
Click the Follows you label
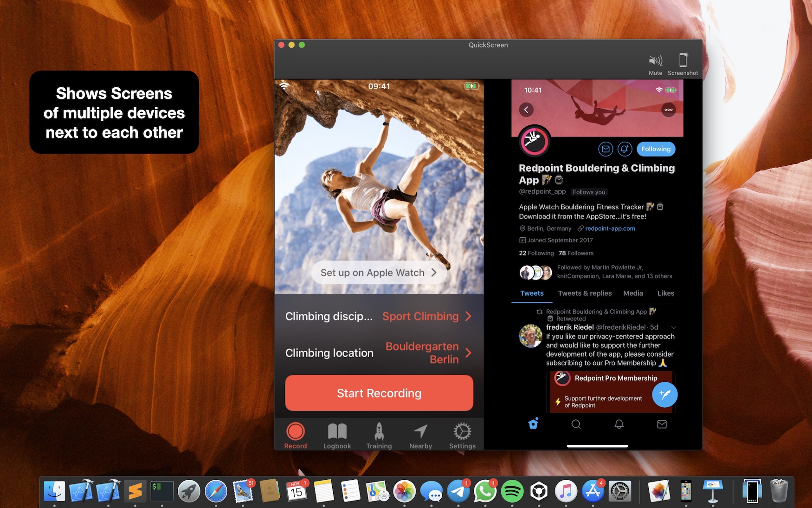coord(589,192)
